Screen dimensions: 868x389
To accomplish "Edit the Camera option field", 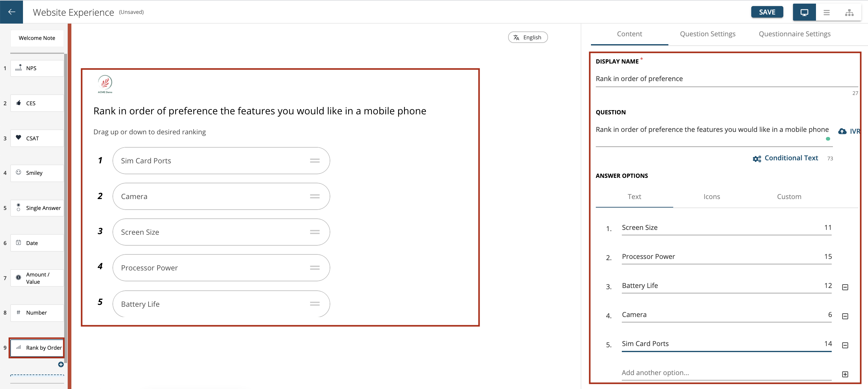I will point(726,315).
